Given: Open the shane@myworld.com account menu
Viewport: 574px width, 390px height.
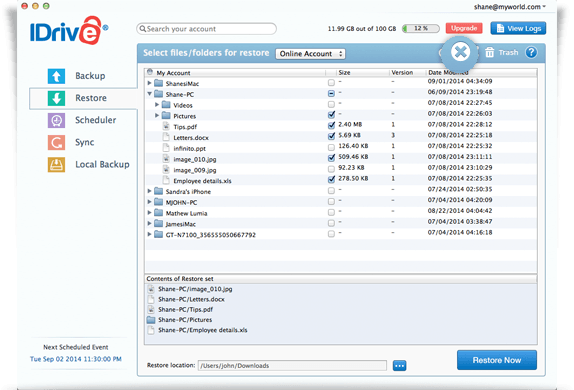Looking at the screenshot, I should point(509,7).
